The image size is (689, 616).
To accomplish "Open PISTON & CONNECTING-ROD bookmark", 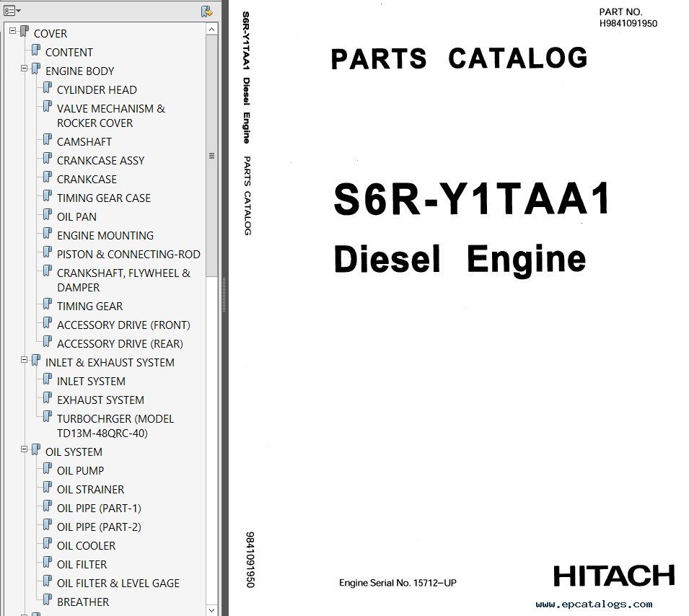I will (128, 255).
